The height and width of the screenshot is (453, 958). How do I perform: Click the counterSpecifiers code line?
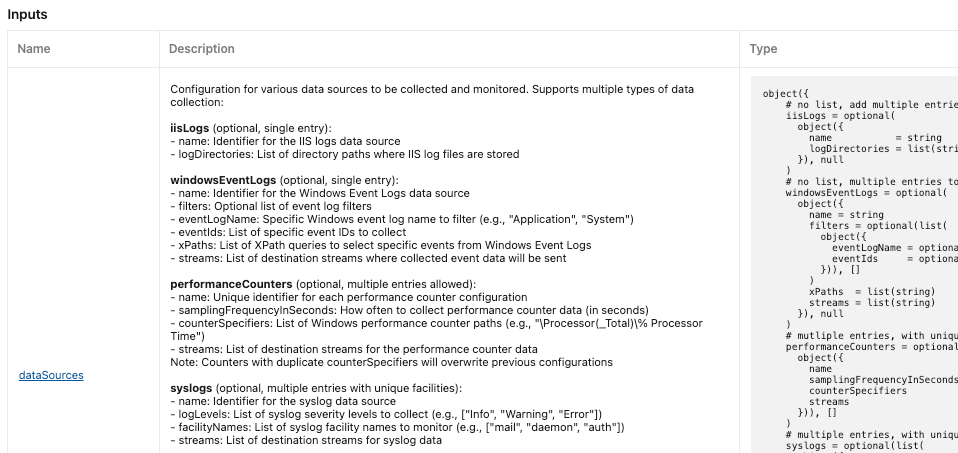tap(858, 391)
